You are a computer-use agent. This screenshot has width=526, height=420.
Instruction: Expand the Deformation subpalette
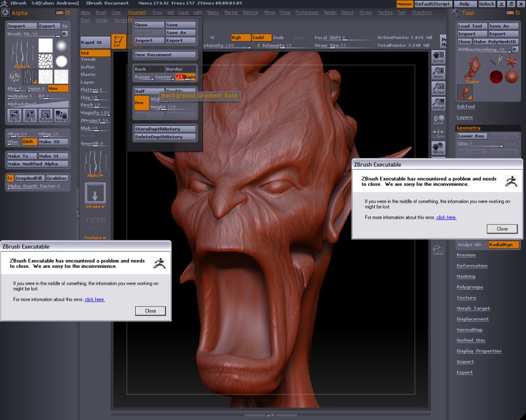tap(472, 266)
